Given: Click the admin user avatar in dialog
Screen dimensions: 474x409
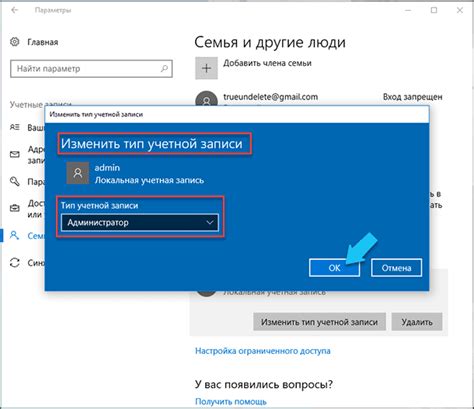Looking at the screenshot, I should [78, 173].
